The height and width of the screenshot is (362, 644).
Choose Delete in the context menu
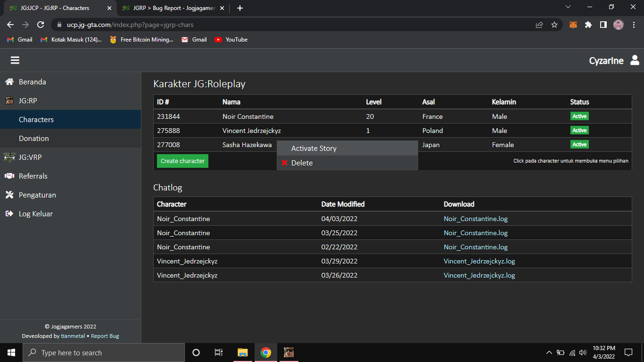pyautogui.click(x=347, y=163)
